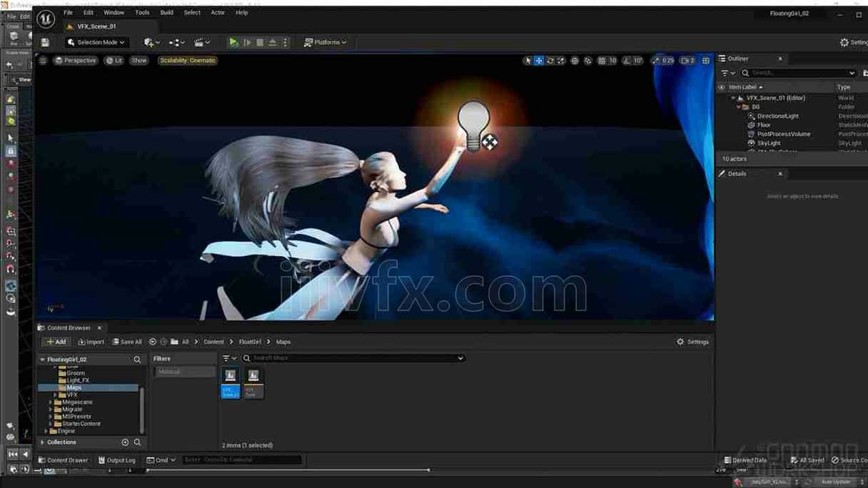Click Save All in Content Browser
This screenshot has width=868, height=488.
click(x=127, y=342)
